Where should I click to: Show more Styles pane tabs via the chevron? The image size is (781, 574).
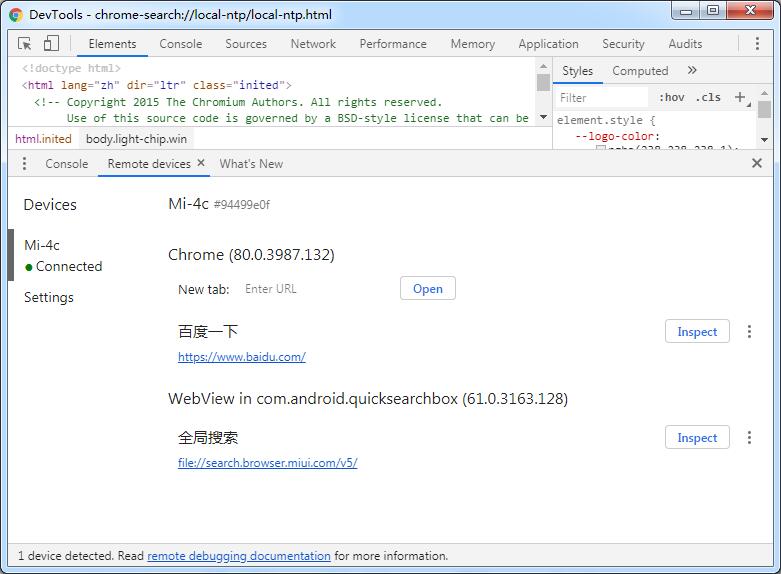tap(692, 70)
